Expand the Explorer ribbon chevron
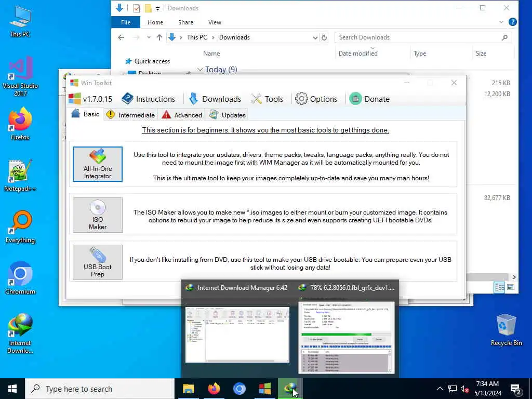The height and width of the screenshot is (399, 532). tap(501, 22)
